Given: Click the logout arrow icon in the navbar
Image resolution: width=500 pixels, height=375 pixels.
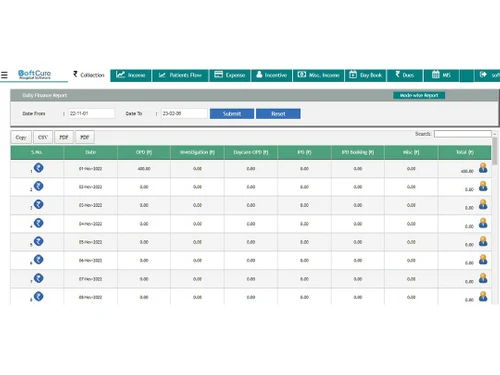Looking at the screenshot, I should [x=483, y=75].
